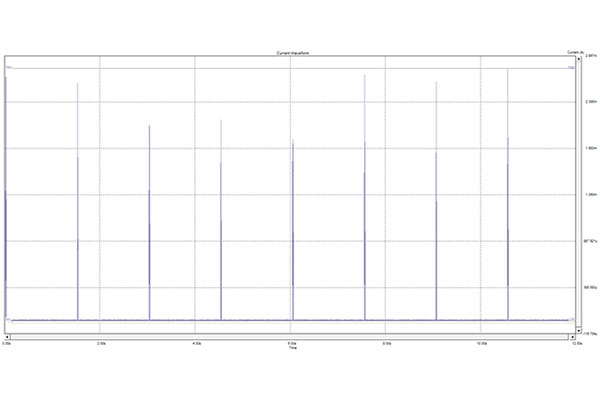Select the current spike near 9 seconds
The width and height of the screenshot is (600, 400).
coord(436,200)
